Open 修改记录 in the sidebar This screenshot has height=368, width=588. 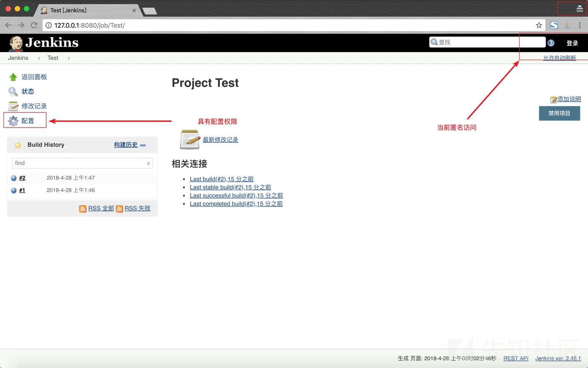(34, 106)
